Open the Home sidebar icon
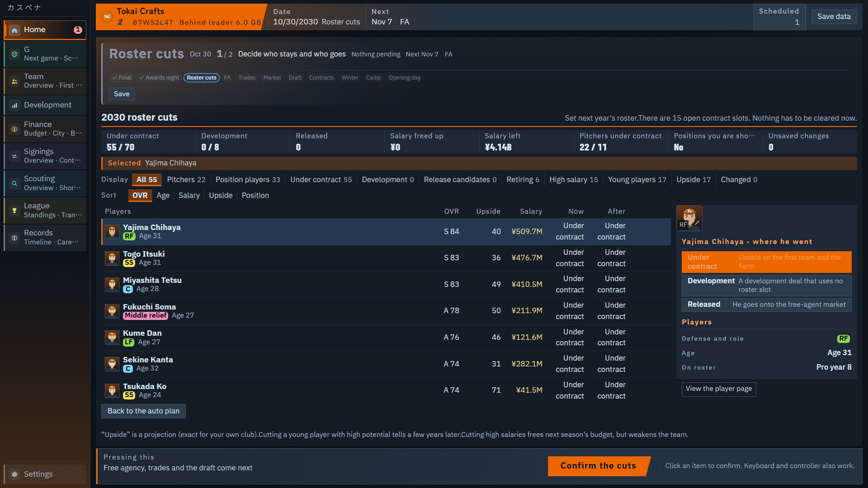868x488 pixels. click(14, 30)
